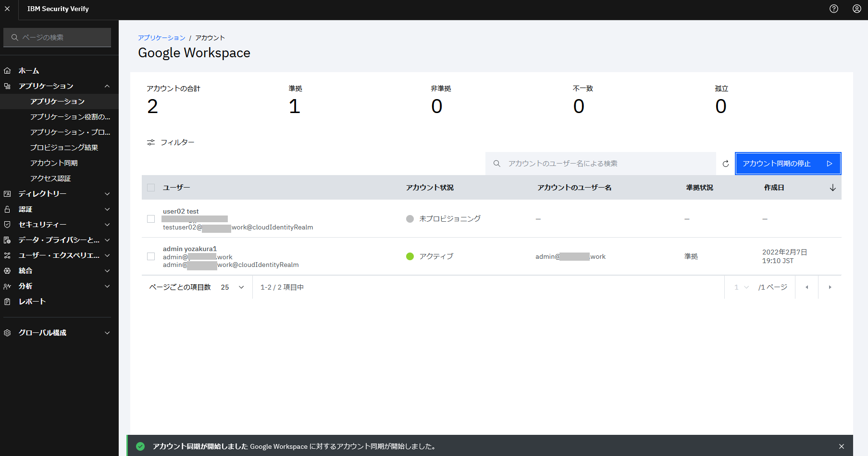This screenshot has height=456, width=868.
Task: Expand the 認証 sidebar section
Action: (x=107, y=209)
